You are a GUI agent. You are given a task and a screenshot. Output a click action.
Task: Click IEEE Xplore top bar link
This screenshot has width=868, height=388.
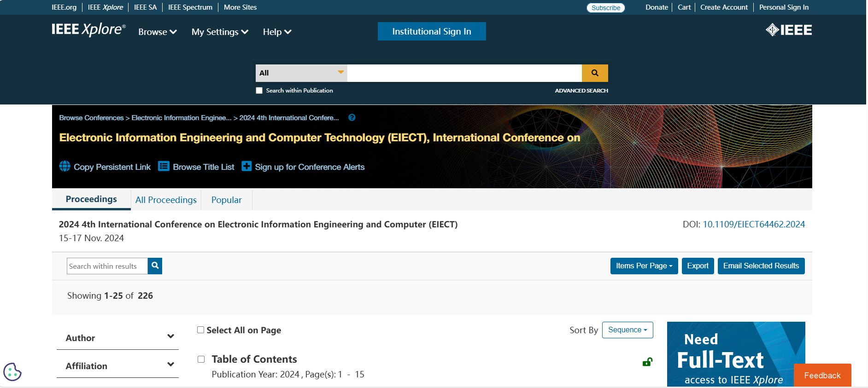(106, 7)
